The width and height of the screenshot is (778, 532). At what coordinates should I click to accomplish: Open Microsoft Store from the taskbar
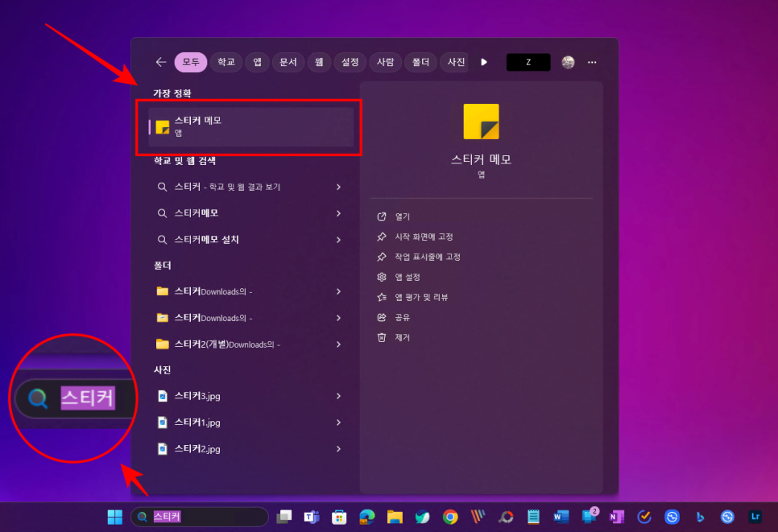[339, 518]
